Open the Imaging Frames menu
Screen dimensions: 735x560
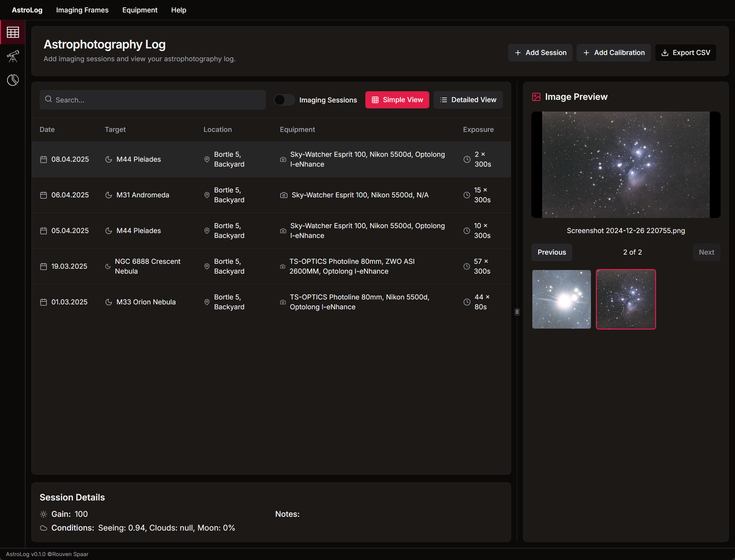pyautogui.click(x=82, y=10)
